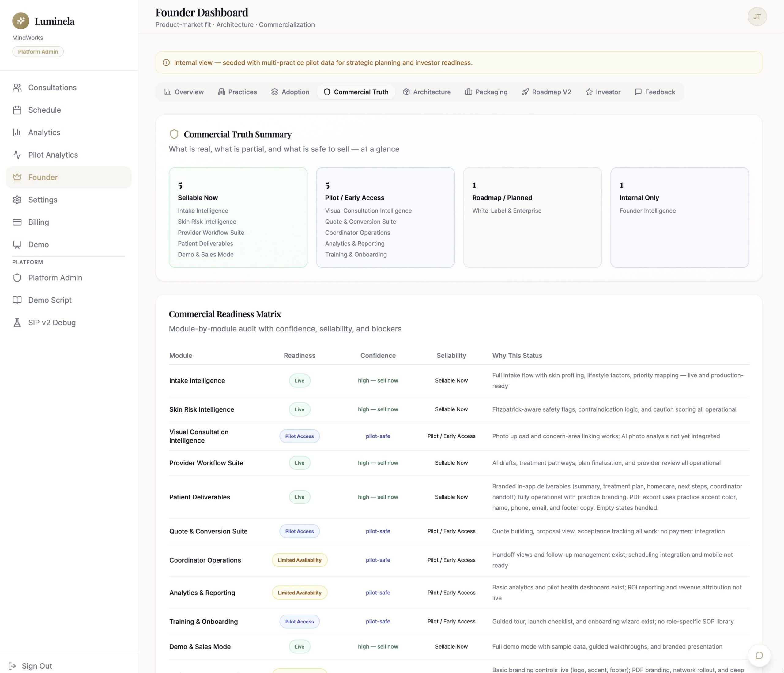Click the Analytics bar chart icon in sidebar
The height and width of the screenshot is (673, 784).
pos(17,132)
